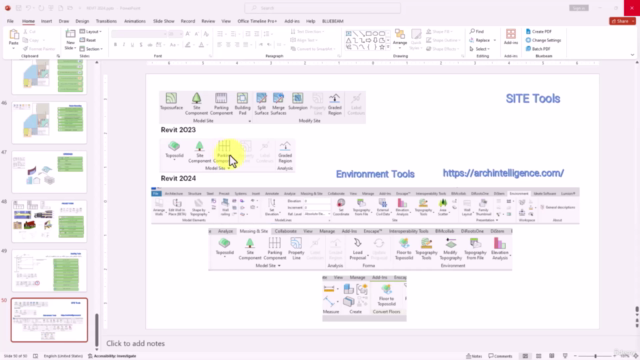Screen dimensions: 640x360
Task: Open the Shape Fill dropdown
Action: point(439,31)
